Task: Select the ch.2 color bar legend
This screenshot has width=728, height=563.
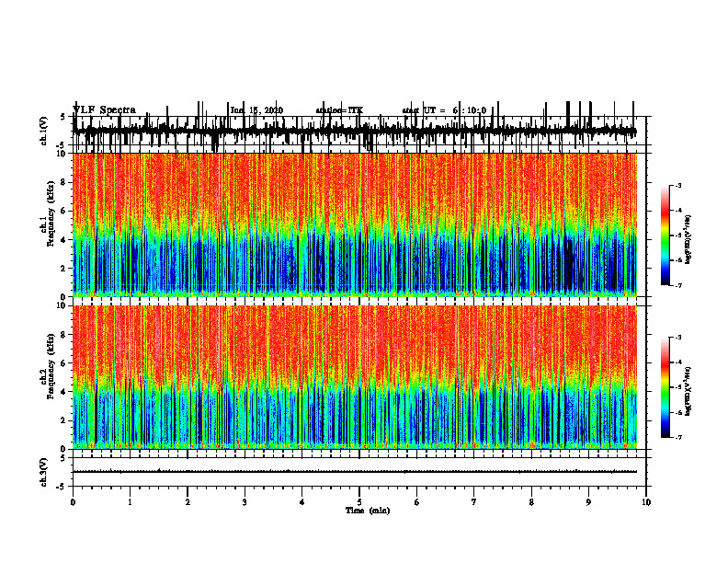Action: tap(665, 387)
